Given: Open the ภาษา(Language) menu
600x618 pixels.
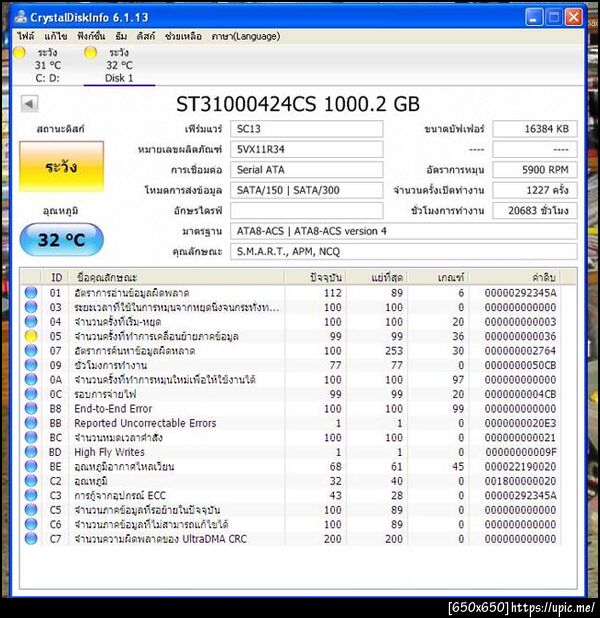Looking at the screenshot, I should click(x=246, y=36).
